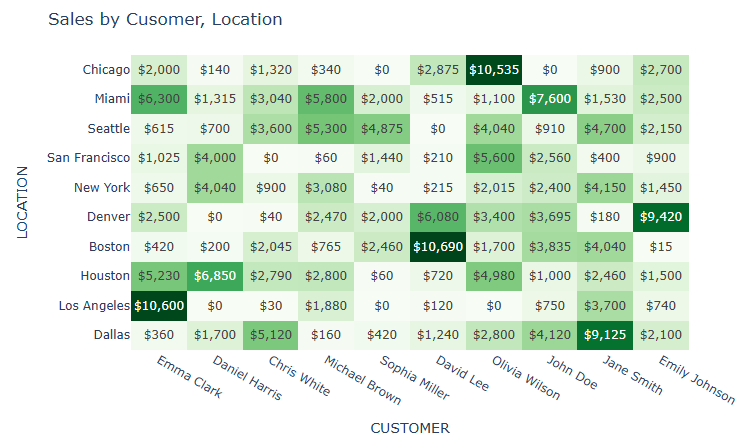Click the $15 Boston Emily Johnson cell
Screen dimensions: 745x442
tap(661, 247)
